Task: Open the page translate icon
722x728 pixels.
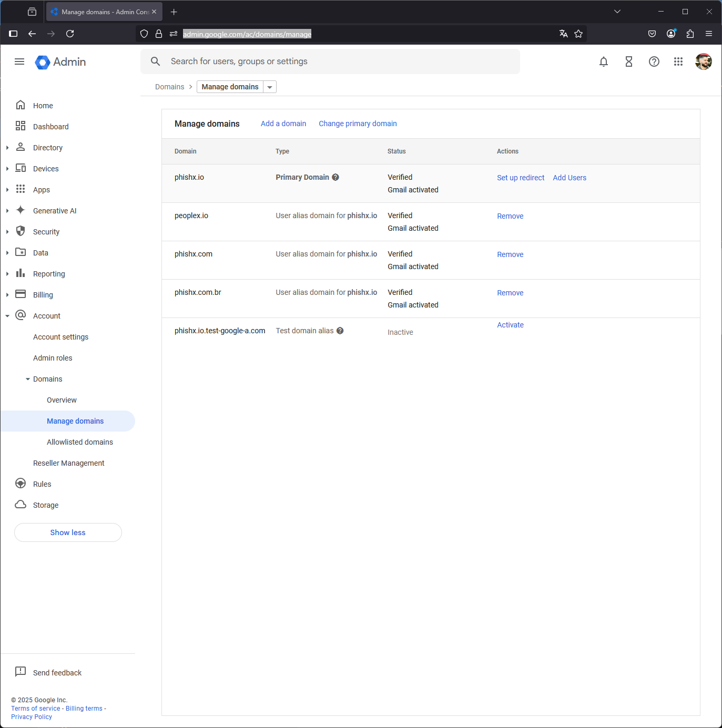Action: pyautogui.click(x=564, y=34)
